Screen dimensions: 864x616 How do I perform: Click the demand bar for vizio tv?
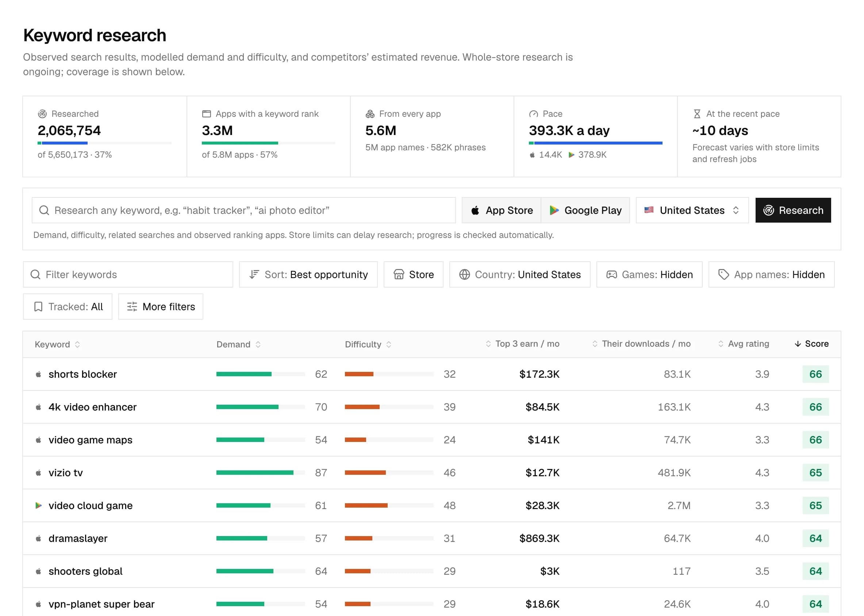(261, 473)
